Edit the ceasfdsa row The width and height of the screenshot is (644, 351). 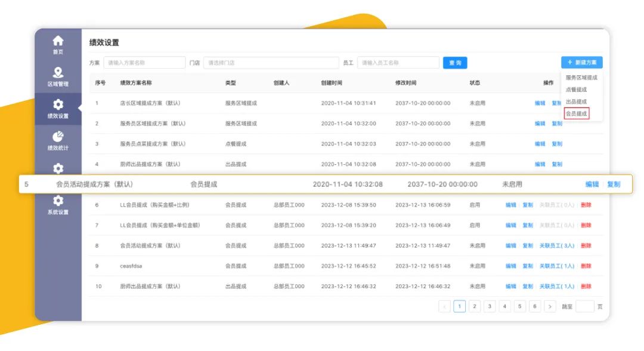[x=510, y=266]
